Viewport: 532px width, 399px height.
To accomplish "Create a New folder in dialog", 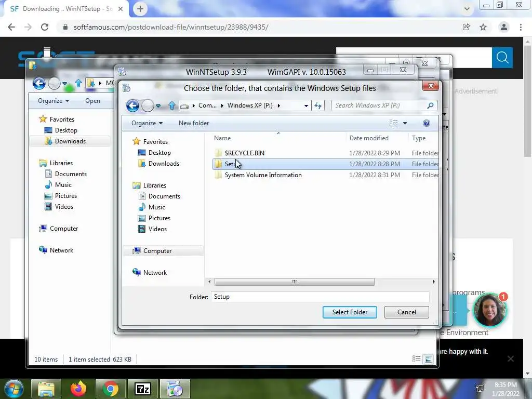I will pos(194,123).
